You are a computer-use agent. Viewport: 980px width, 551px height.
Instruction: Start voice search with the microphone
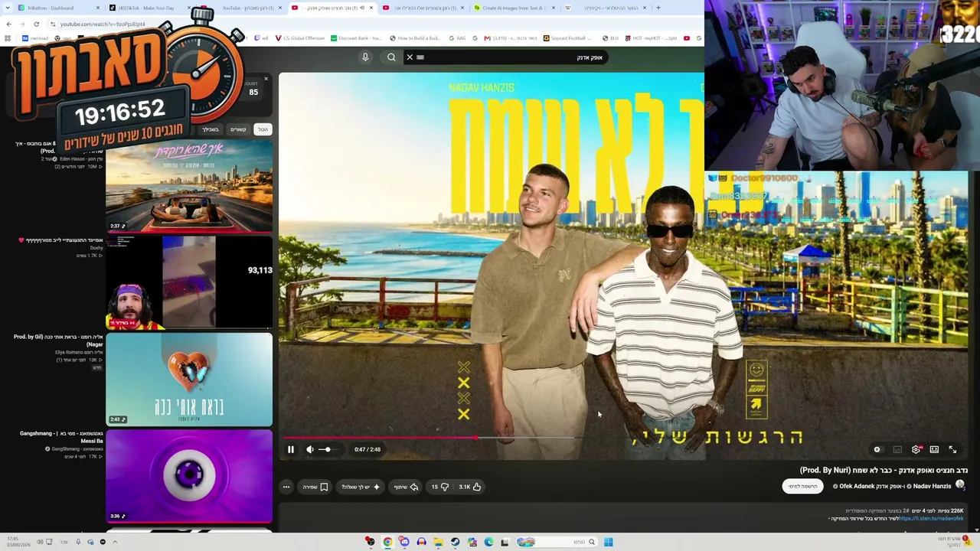(365, 57)
